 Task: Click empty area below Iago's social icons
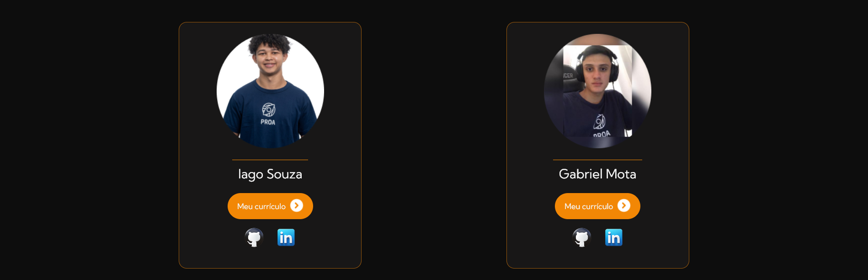coord(270,257)
